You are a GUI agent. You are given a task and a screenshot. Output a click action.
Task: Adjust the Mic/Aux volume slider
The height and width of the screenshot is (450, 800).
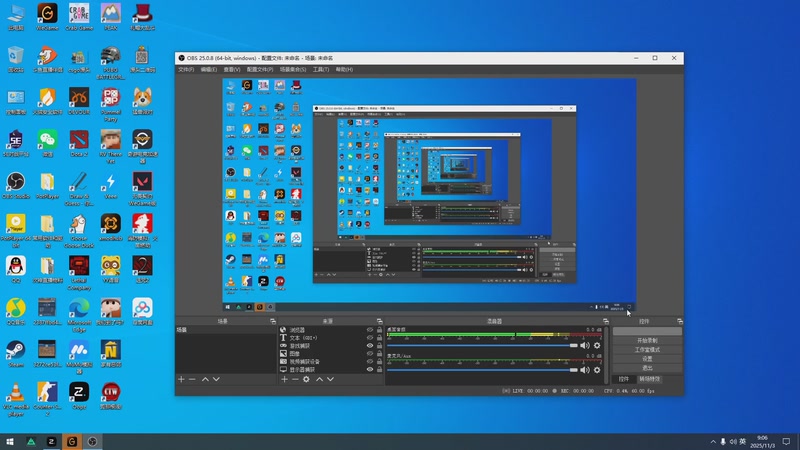tap(482, 370)
